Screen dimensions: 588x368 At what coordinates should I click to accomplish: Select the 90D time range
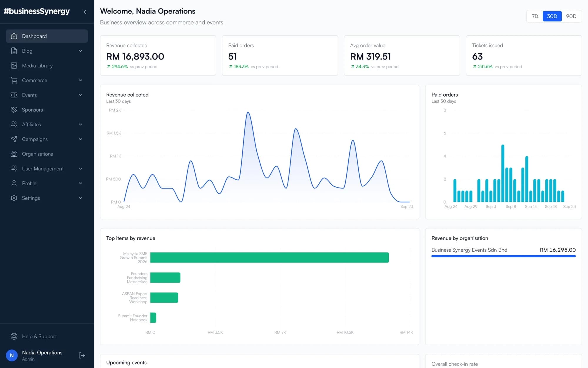coord(571,16)
